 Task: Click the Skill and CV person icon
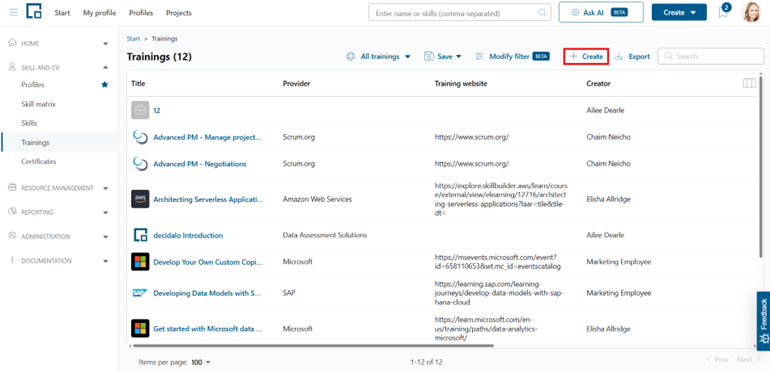click(13, 67)
